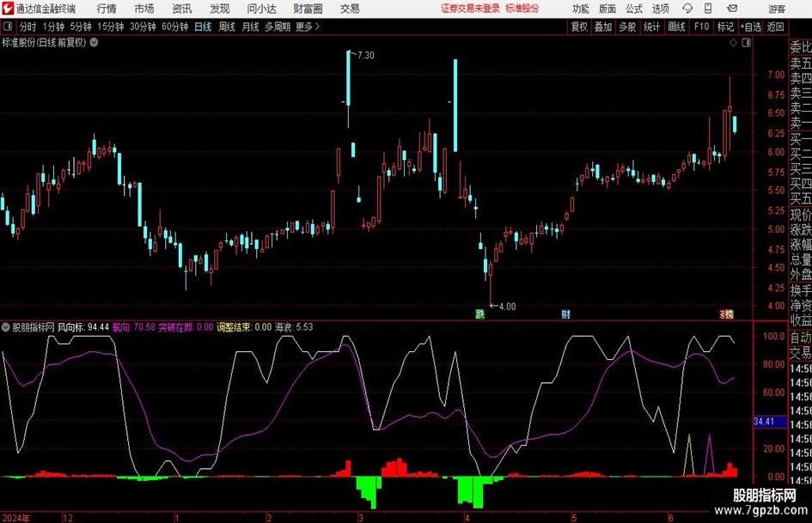Open the customer service headset icon
Image resolution: width=812 pixels, height=523 pixels.
(x=687, y=9)
